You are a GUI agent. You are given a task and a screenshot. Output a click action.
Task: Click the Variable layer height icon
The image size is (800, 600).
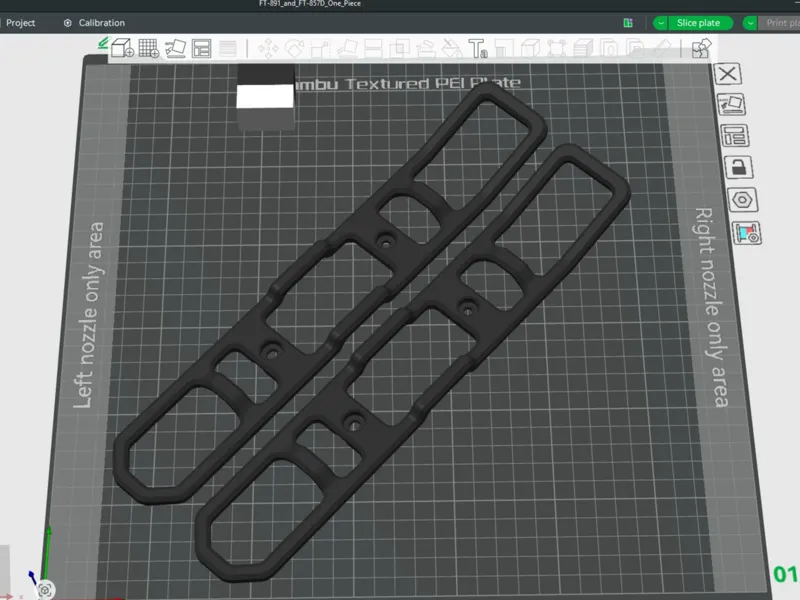pos(228,49)
